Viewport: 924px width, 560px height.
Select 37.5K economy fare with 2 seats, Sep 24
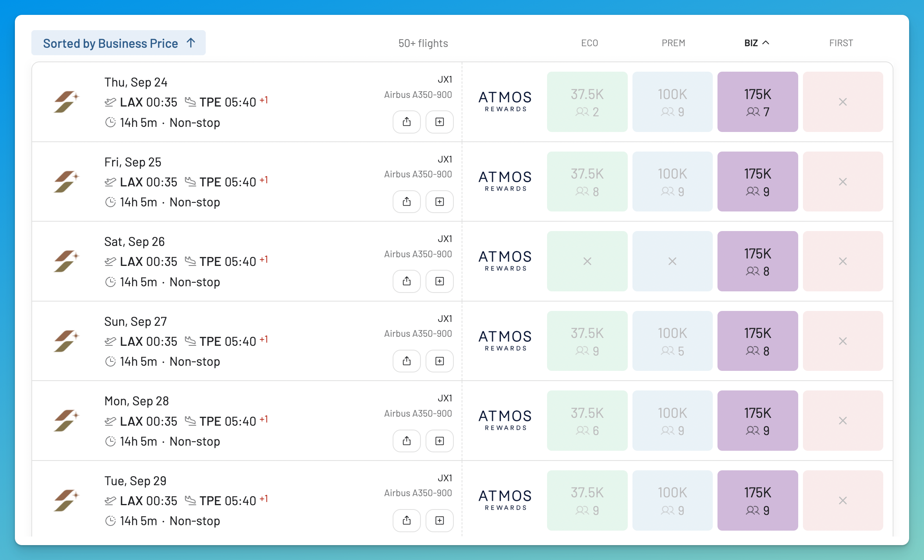587,102
